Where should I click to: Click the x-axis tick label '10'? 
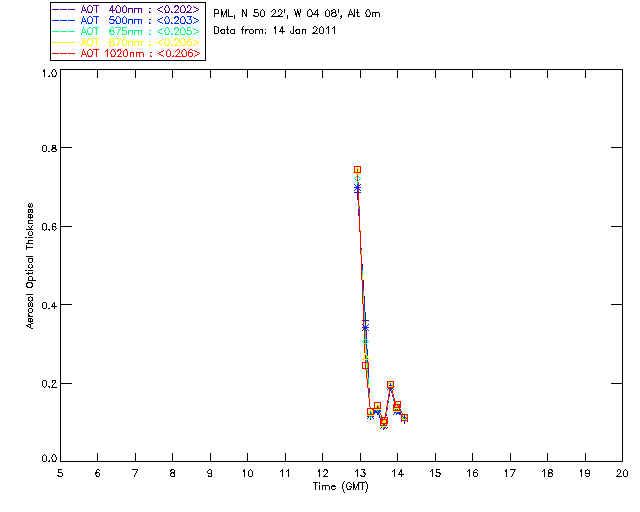click(247, 473)
